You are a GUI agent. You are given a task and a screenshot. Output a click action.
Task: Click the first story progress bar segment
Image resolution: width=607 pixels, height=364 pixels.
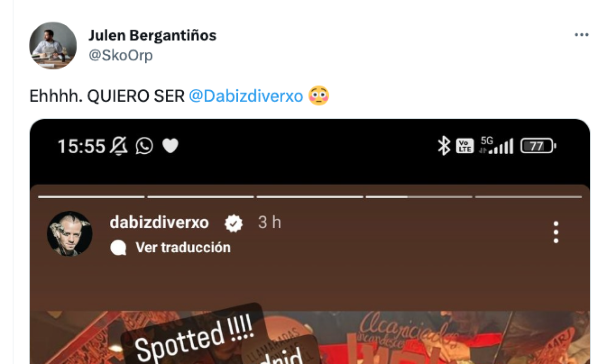click(x=91, y=197)
